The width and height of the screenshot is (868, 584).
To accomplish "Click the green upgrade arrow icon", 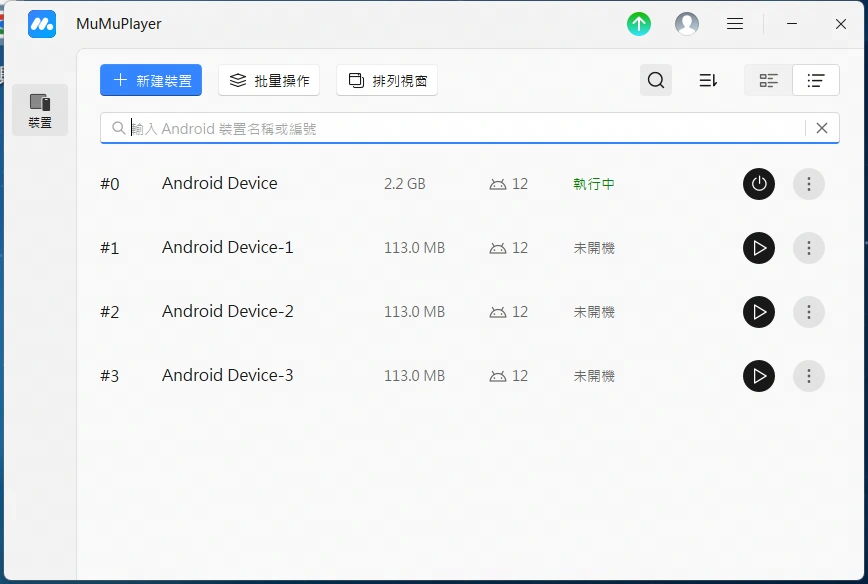I will click(x=639, y=24).
